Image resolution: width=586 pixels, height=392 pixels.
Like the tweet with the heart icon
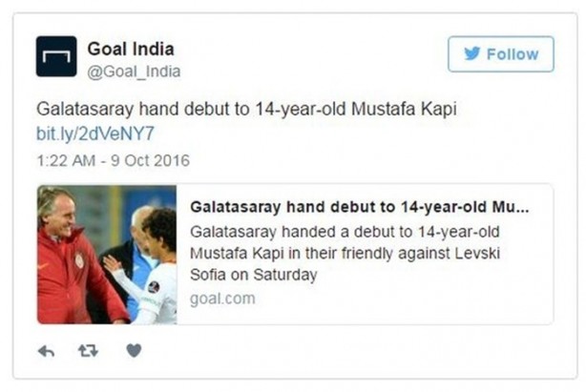point(134,351)
